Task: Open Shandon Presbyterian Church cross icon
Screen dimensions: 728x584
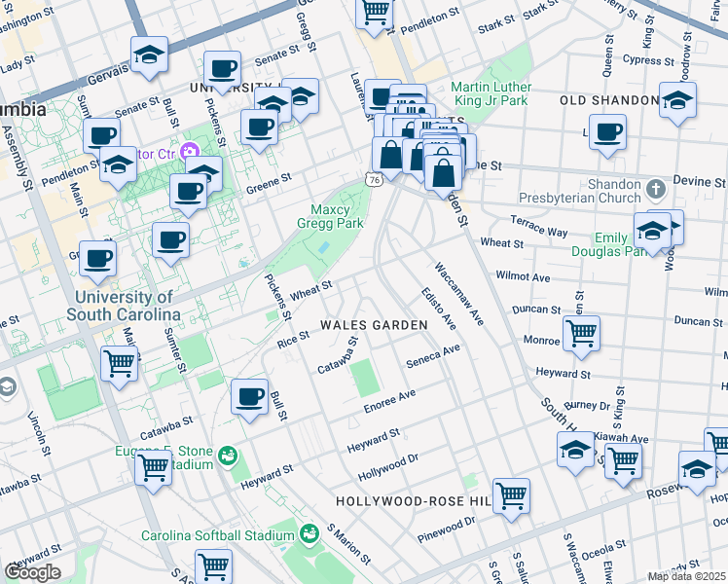Action: tap(656, 191)
